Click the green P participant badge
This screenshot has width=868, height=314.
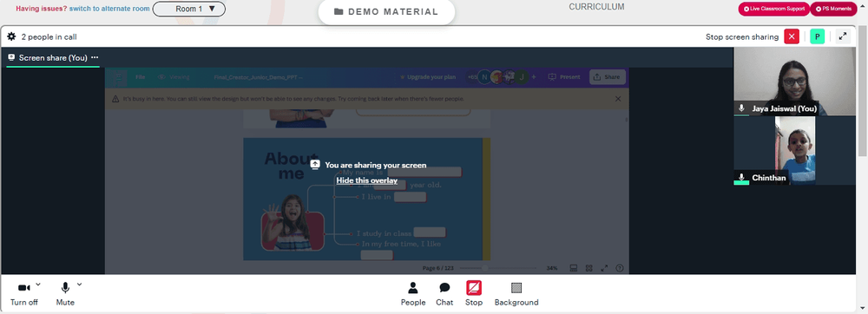817,36
